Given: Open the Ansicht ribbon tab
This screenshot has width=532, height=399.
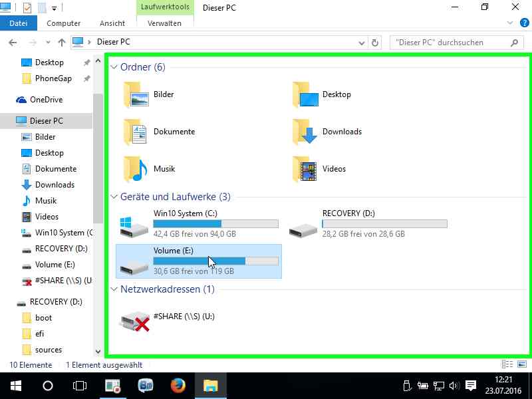Looking at the screenshot, I should pyautogui.click(x=112, y=23).
